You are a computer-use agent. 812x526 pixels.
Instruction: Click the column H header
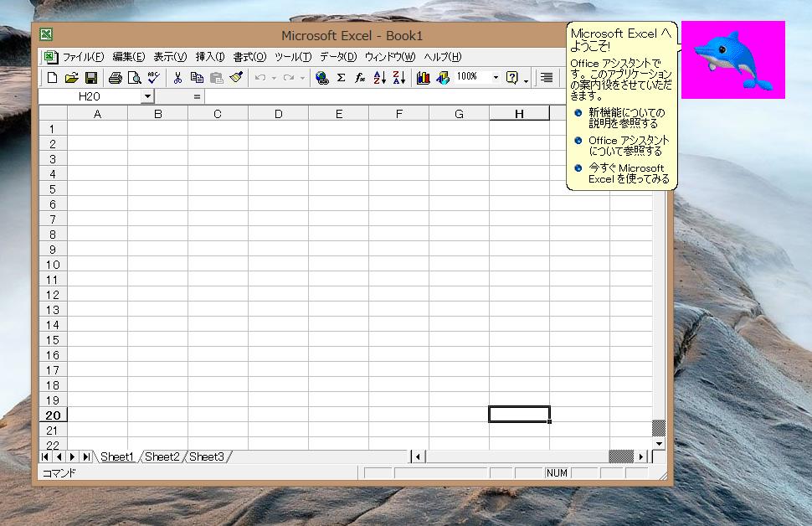(519, 114)
